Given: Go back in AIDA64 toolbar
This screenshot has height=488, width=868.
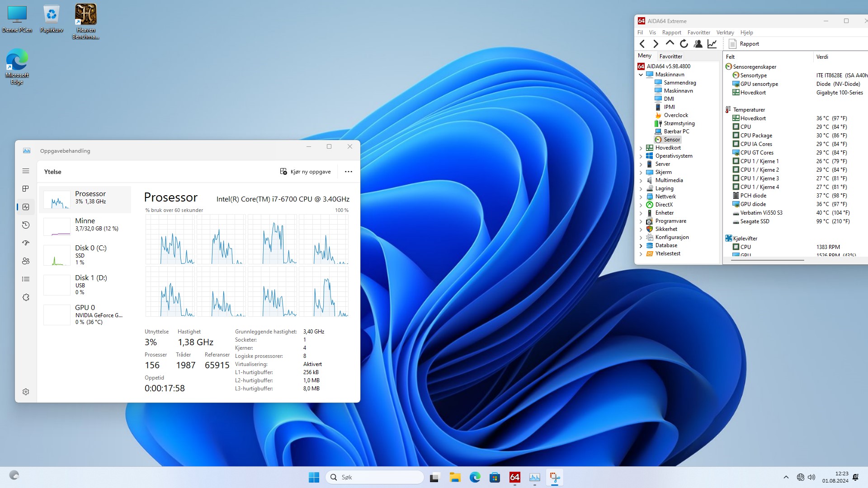Looking at the screenshot, I should (x=642, y=44).
